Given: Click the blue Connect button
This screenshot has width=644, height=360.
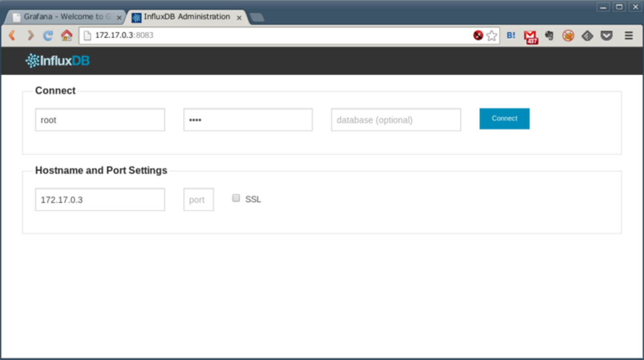Looking at the screenshot, I should [x=504, y=119].
